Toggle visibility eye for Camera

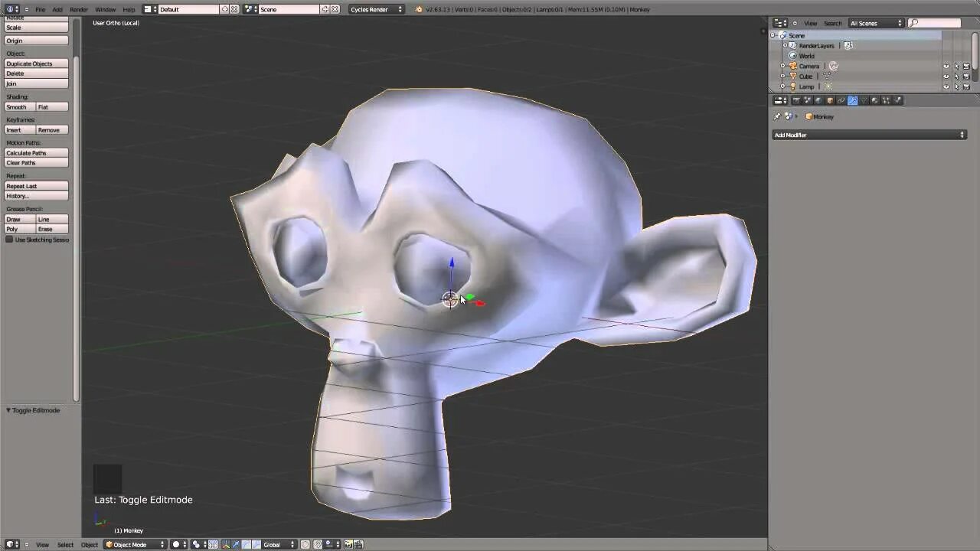pyautogui.click(x=946, y=67)
